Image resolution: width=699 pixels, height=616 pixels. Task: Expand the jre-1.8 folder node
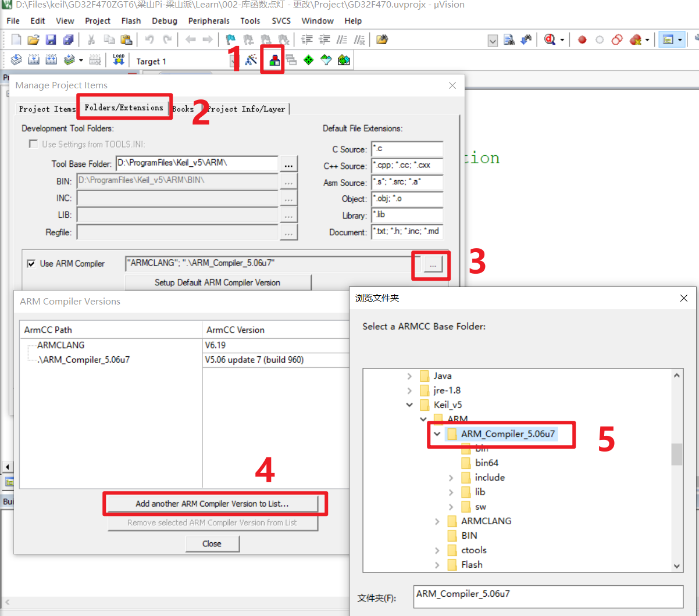pyautogui.click(x=409, y=391)
